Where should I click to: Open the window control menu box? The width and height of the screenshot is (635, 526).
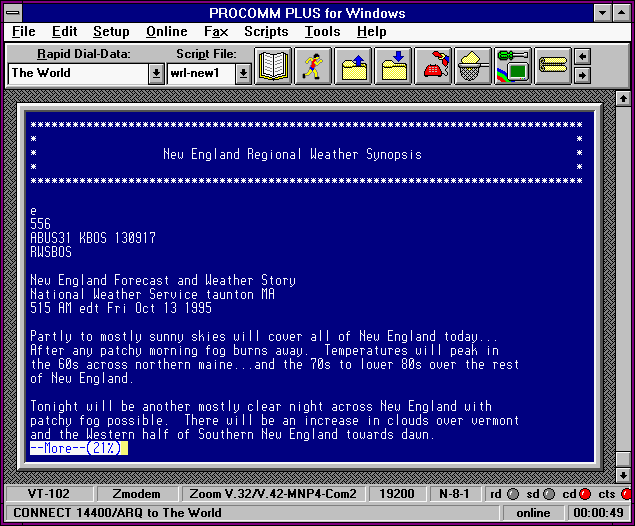(x=13, y=13)
